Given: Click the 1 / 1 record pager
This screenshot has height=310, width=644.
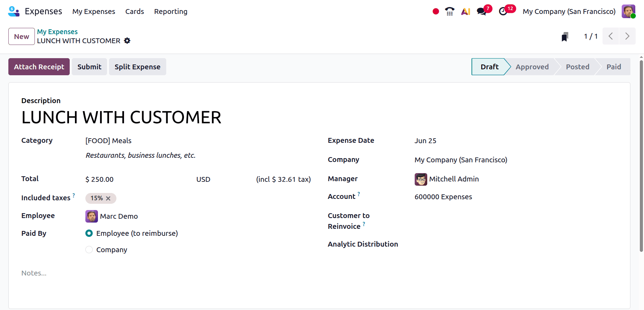Looking at the screenshot, I should tap(591, 36).
